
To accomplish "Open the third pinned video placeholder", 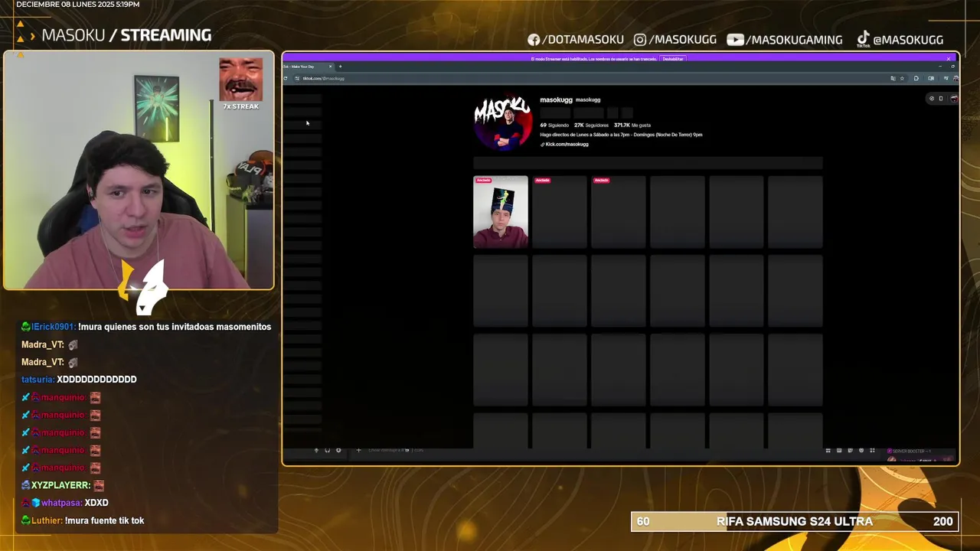I will pos(619,212).
